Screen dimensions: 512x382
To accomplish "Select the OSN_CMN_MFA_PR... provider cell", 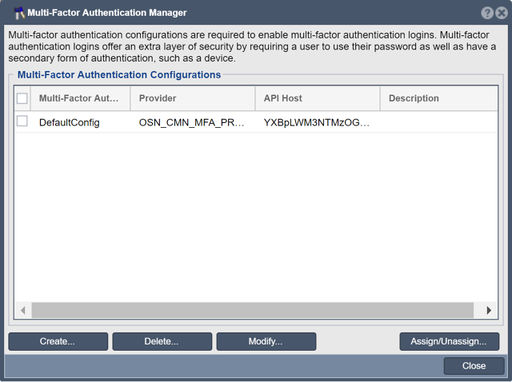I will [191, 123].
